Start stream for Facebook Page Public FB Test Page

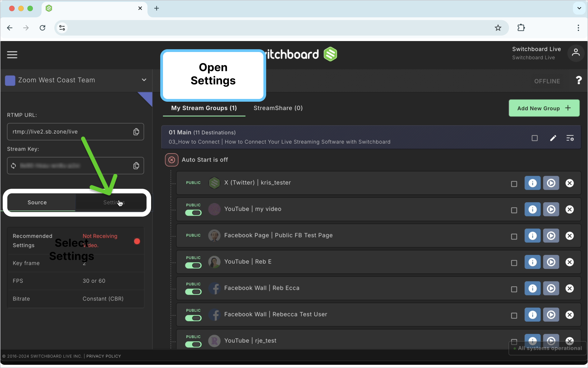pos(551,236)
